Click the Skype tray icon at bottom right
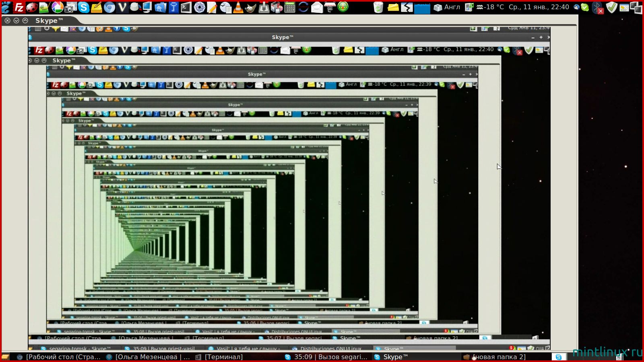This screenshot has height=362, width=644. coord(558,357)
